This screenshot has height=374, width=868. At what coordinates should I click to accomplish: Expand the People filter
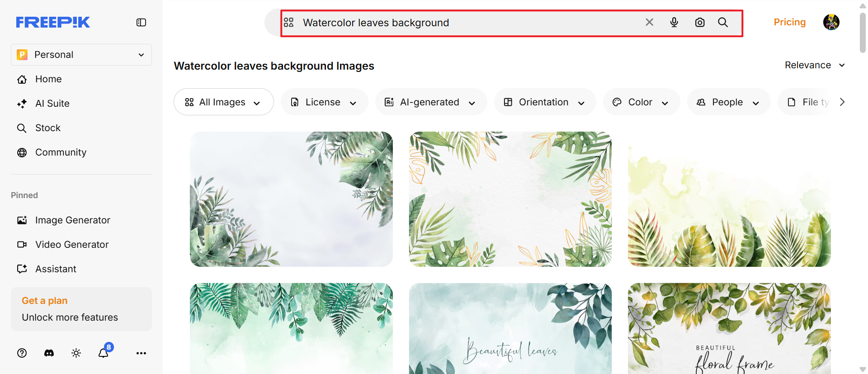(x=728, y=102)
